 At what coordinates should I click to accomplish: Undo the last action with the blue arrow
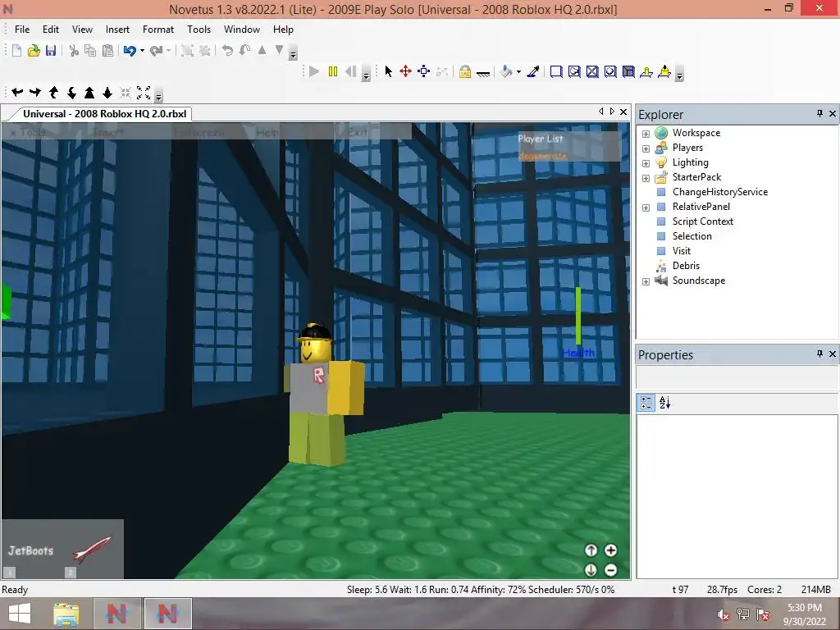click(130, 50)
